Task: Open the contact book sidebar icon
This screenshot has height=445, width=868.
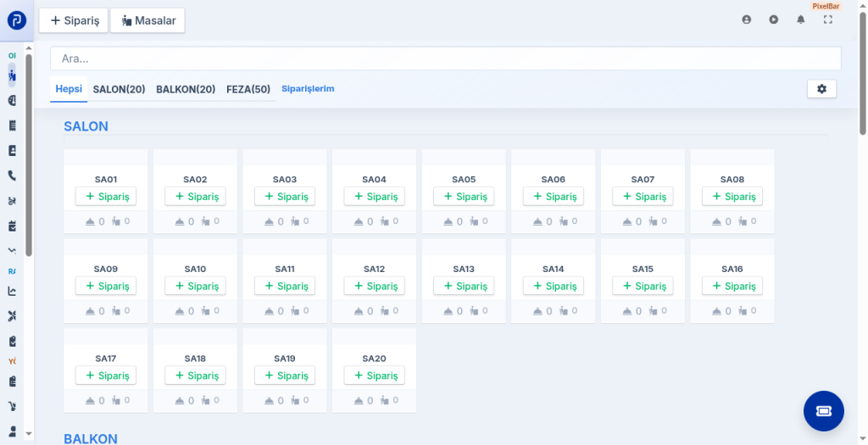Action: 12,151
